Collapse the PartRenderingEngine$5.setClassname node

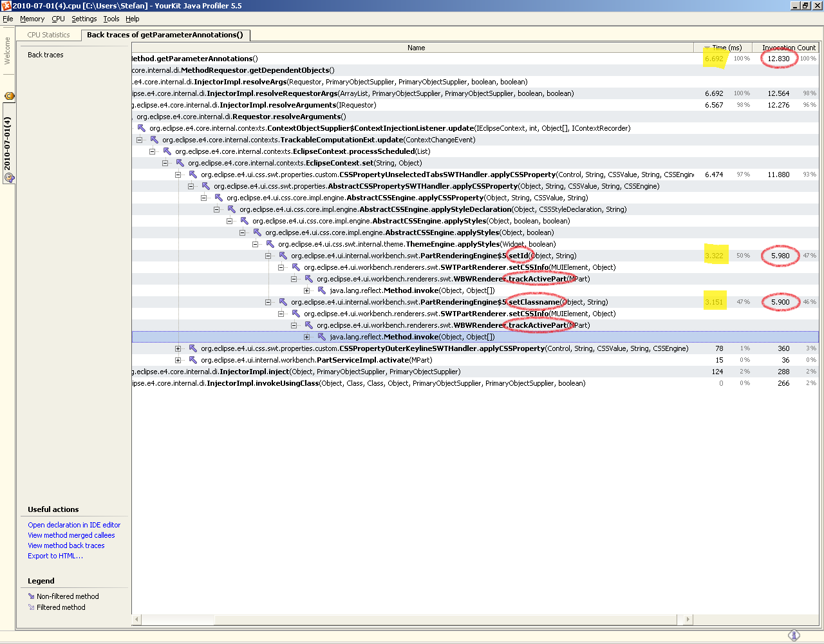(x=268, y=302)
